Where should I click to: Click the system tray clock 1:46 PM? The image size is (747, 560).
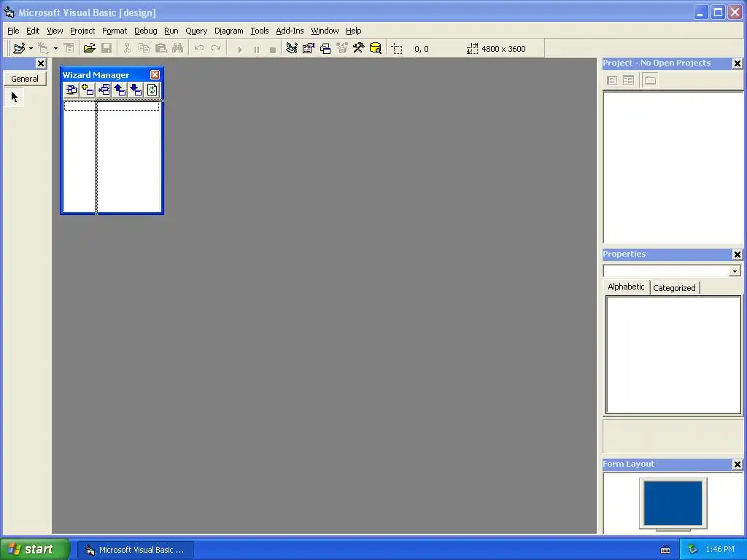(720, 550)
